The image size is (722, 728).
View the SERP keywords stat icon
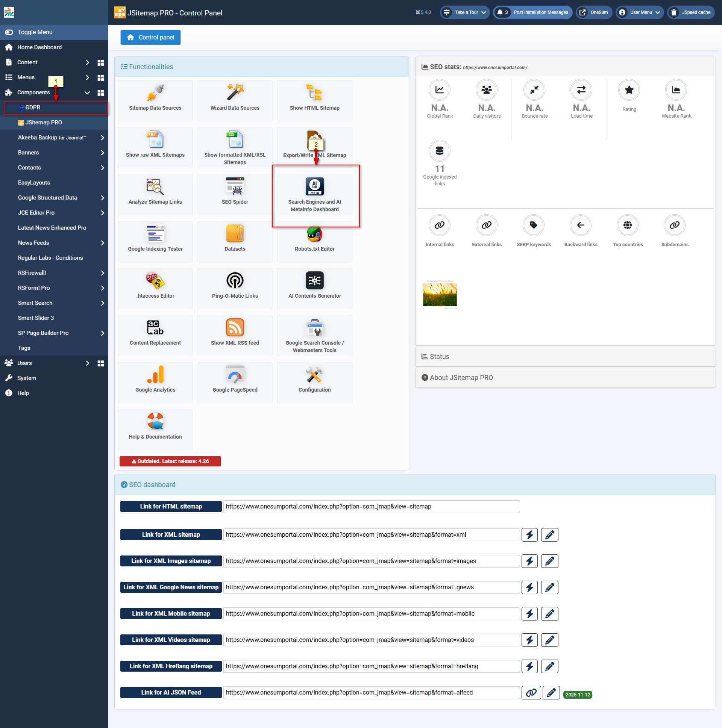coord(533,226)
